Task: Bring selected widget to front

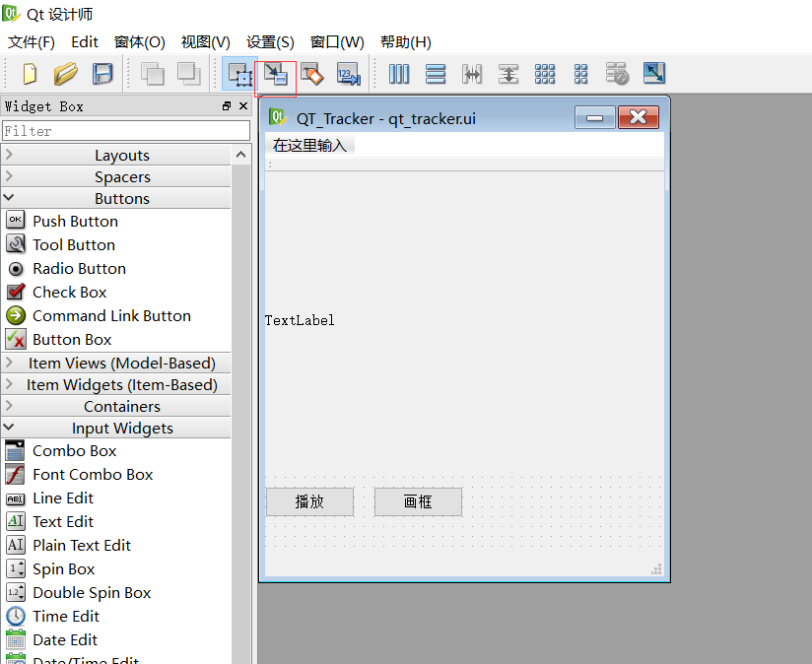Action: click(188, 74)
